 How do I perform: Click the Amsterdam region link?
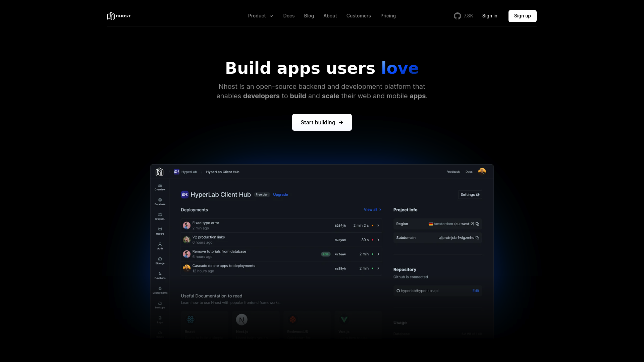443,223
